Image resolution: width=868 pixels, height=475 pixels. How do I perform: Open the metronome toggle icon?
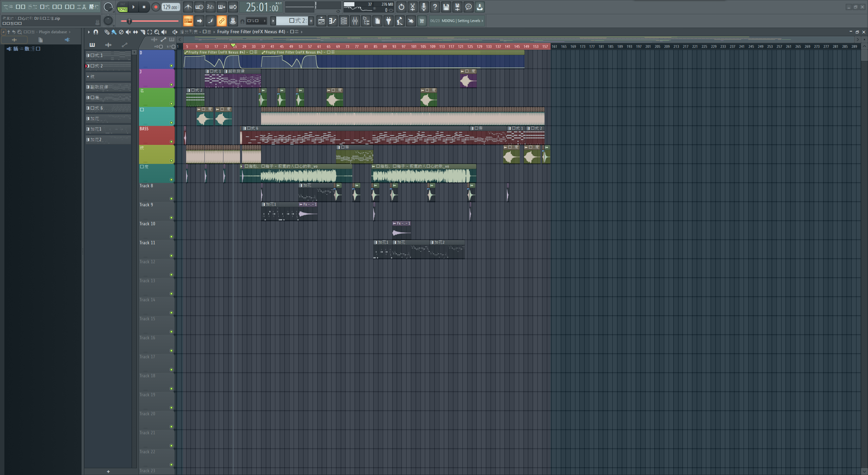pyautogui.click(x=188, y=7)
